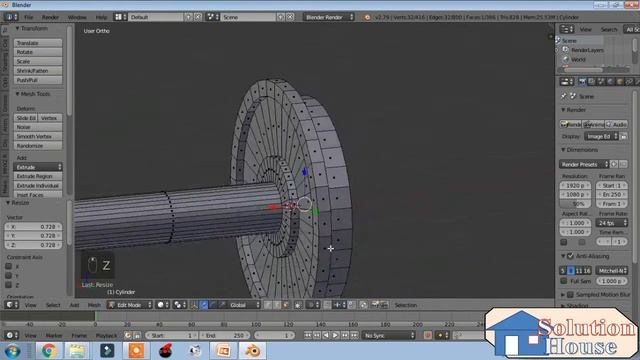The height and width of the screenshot is (360, 640).
Task: Toggle preview range clock icon in timeline
Action: 128,335
